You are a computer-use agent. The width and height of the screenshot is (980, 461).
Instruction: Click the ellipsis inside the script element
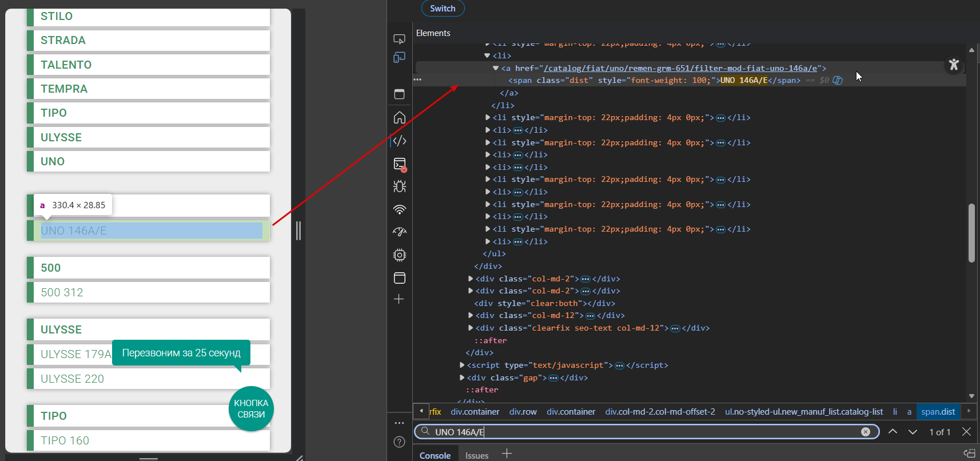[619, 365]
